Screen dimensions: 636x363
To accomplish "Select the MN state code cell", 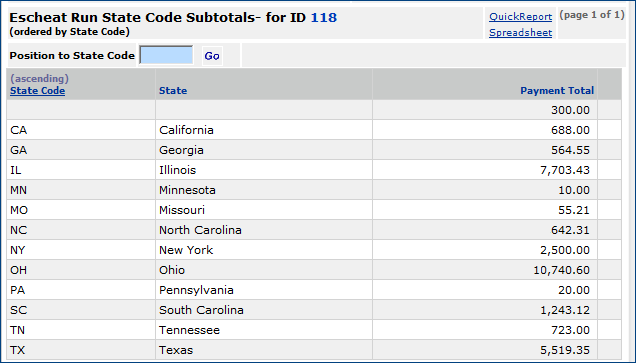I will coord(81,190).
